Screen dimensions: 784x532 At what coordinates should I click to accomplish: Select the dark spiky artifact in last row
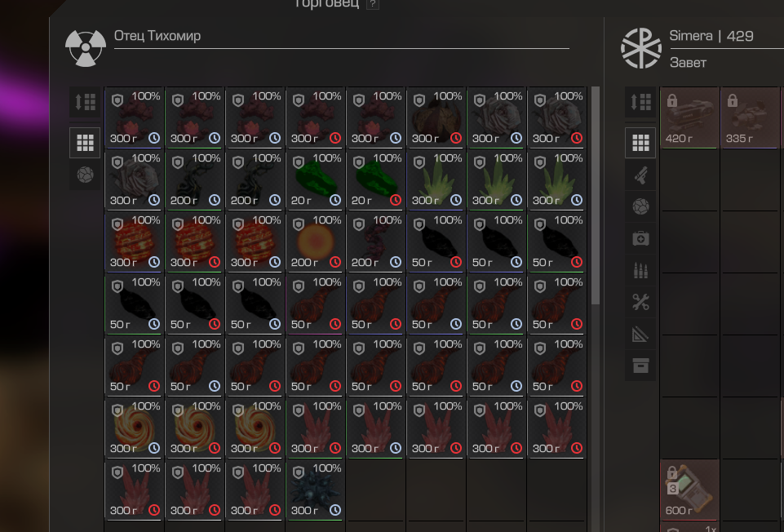pos(316,490)
